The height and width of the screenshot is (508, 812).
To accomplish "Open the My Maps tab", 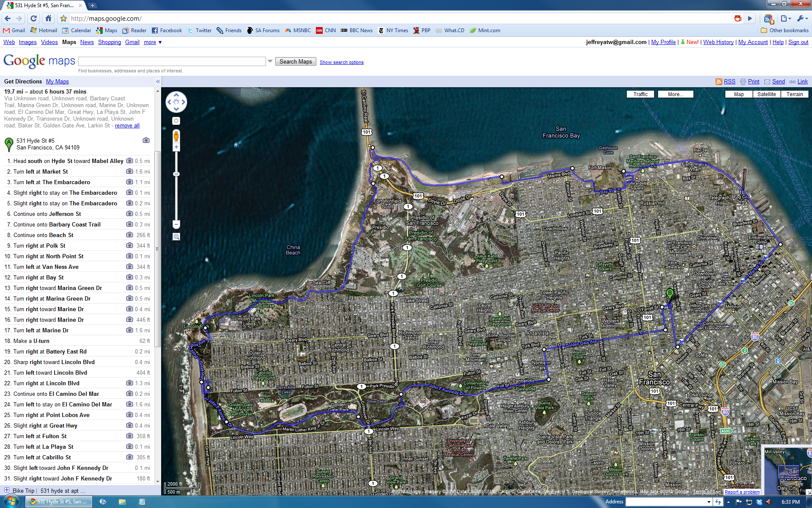I will (58, 81).
